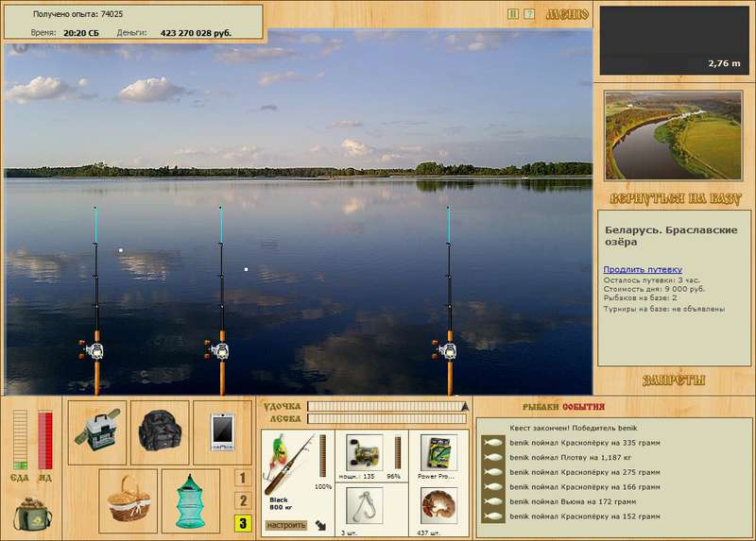
Task: Switch to the РЫБАКИ tab
Action: 541,407
